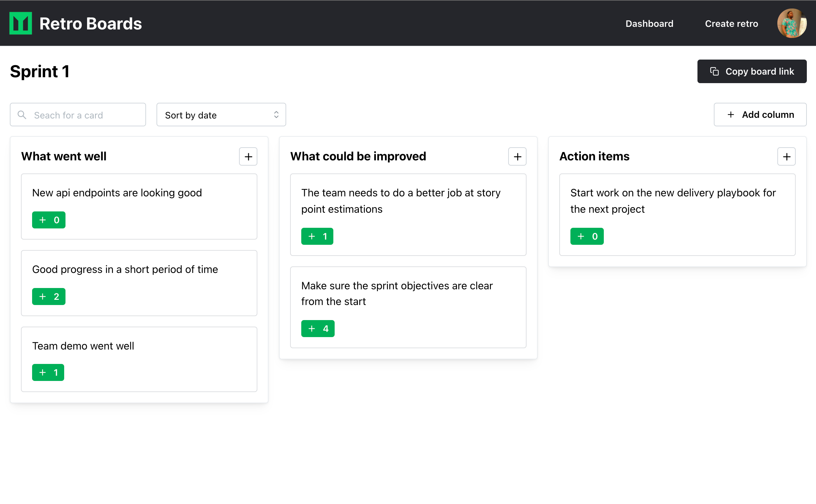Viewport: 816px width, 504px height.
Task: Click the Add column button
Action: (760, 115)
